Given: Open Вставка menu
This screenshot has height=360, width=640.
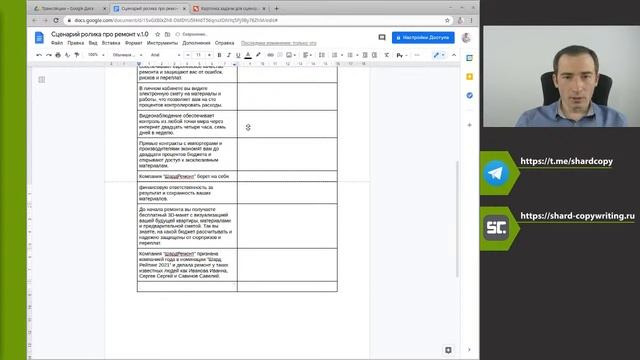Looking at the screenshot, I should 111,43.
